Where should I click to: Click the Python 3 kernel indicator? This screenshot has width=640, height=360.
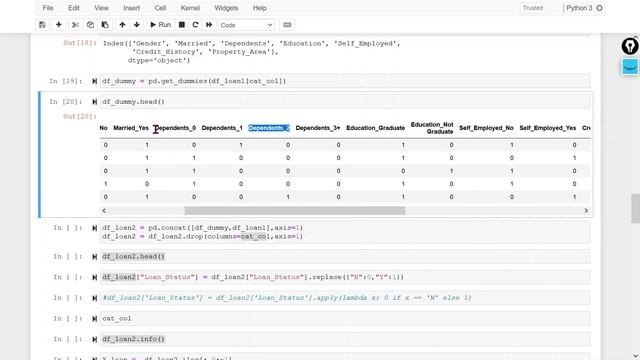(x=584, y=8)
